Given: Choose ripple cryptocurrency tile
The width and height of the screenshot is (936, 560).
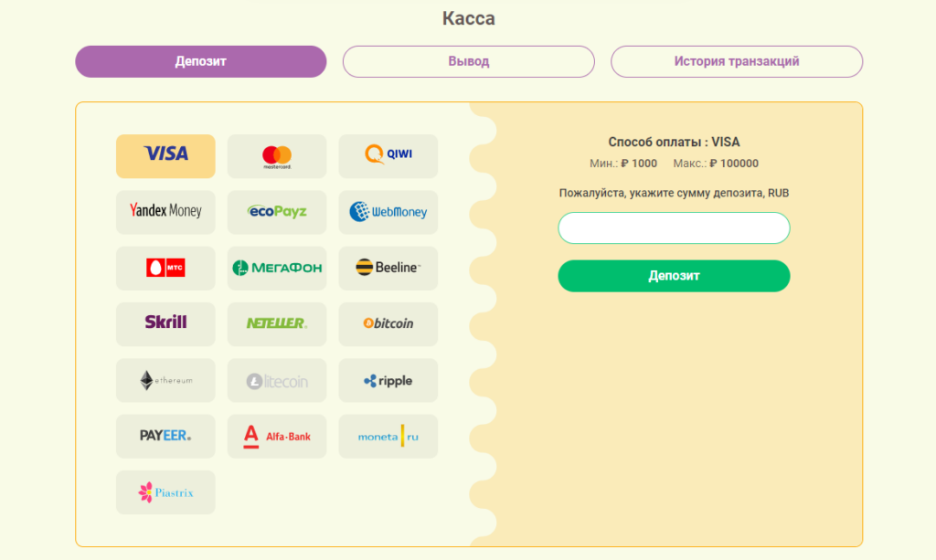Looking at the screenshot, I should coord(388,380).
